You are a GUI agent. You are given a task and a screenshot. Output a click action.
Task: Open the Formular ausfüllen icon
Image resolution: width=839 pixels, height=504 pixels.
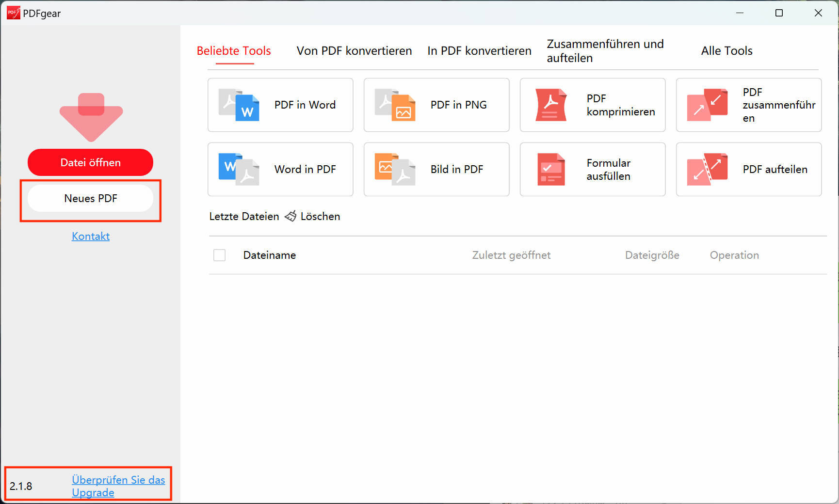pos(551,169)
